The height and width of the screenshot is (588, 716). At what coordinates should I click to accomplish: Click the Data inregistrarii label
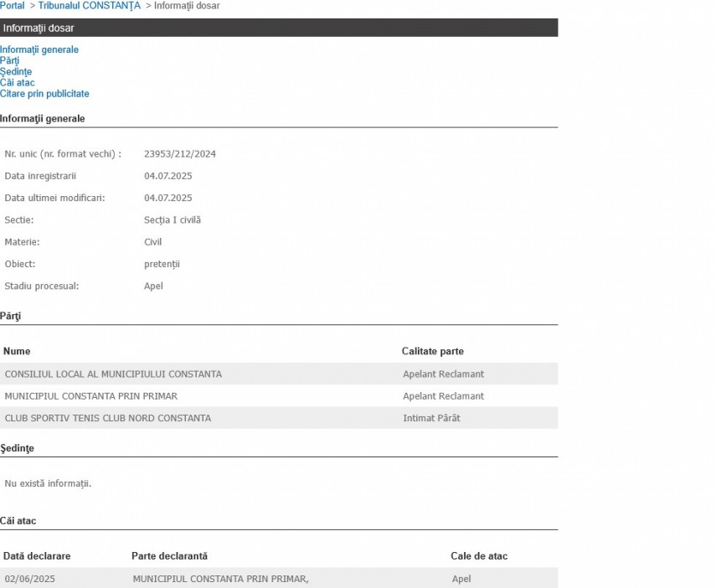pos(40,176)
